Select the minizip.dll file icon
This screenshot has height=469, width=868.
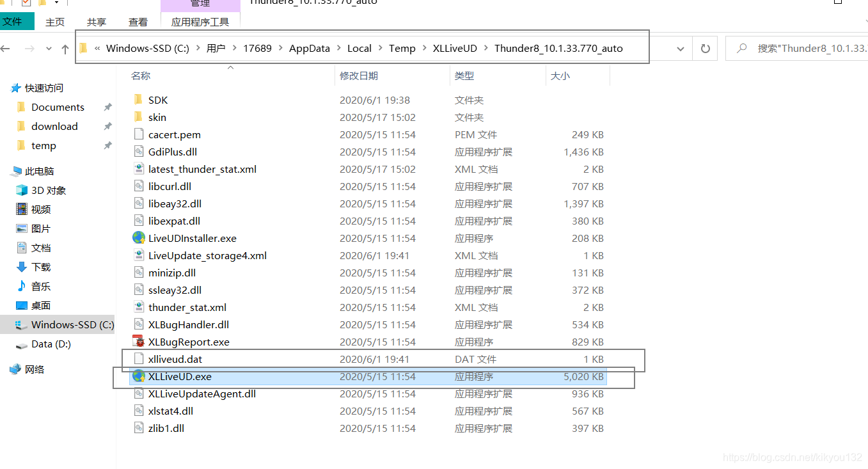[x=138, y=273]
